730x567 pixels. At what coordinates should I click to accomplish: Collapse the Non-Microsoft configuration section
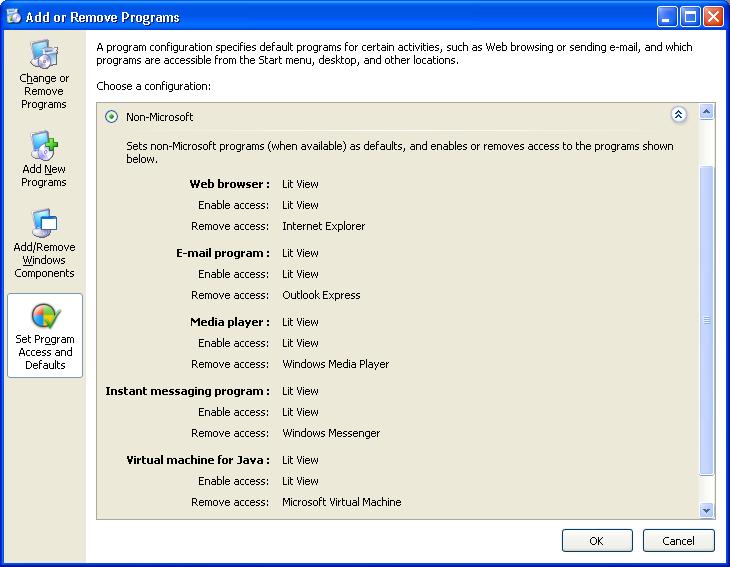[678, 114]
